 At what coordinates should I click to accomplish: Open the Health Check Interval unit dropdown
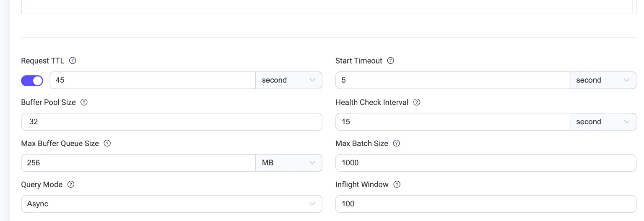(x=602, y=122)
